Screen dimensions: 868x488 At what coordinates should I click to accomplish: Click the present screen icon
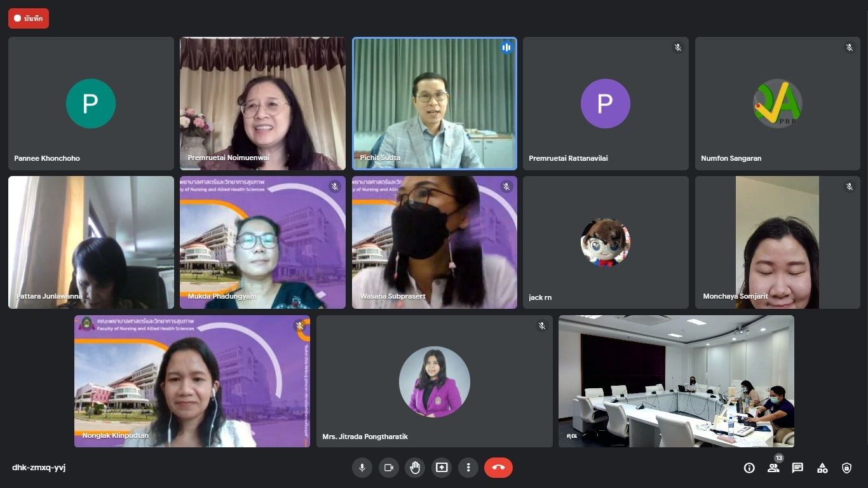point(442,468)
